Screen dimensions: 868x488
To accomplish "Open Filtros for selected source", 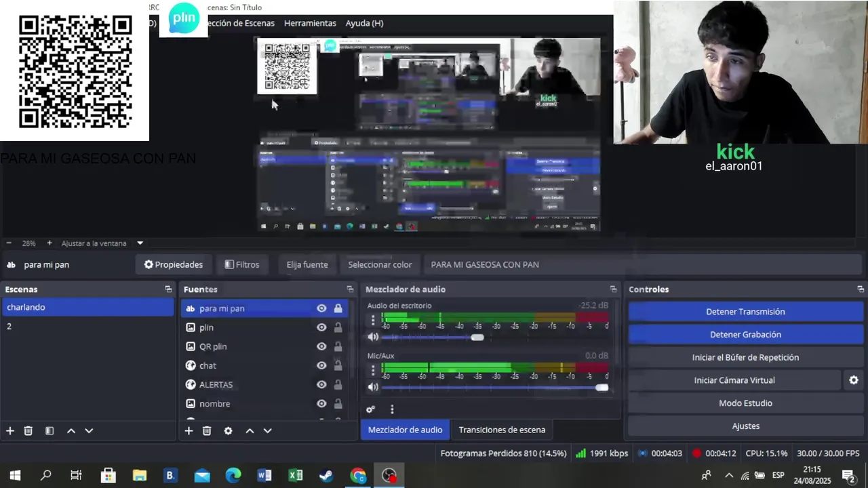I will [x=242, y=264].
